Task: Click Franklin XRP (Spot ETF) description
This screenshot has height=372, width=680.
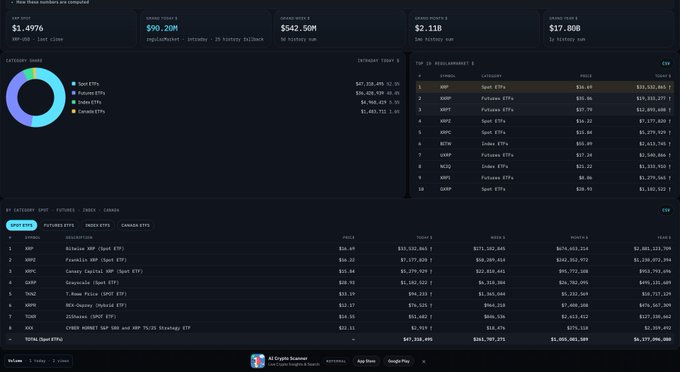Action: pyautogui.click(x=96, y=260)
